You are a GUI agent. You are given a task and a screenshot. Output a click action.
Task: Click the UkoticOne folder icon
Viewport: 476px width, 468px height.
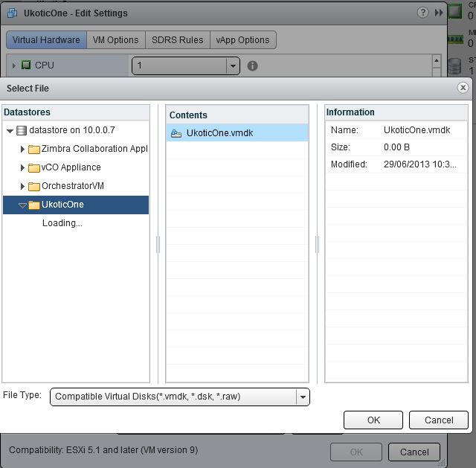pyautogui.click(x=34, y=205)
